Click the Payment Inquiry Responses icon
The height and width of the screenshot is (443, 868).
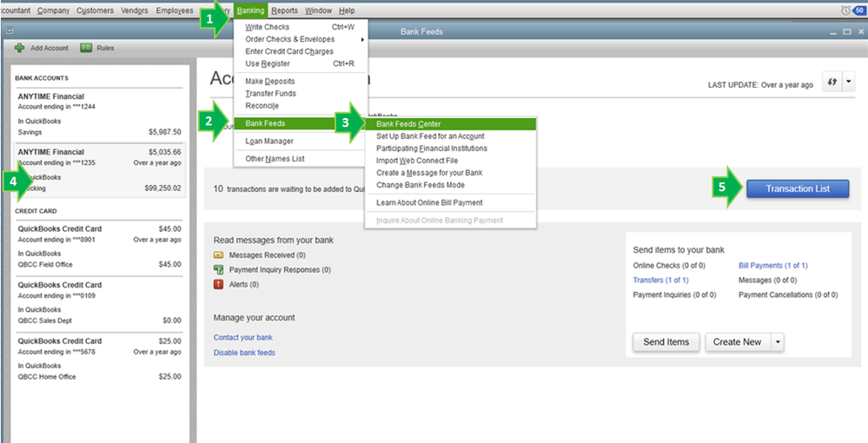[219, 269]
